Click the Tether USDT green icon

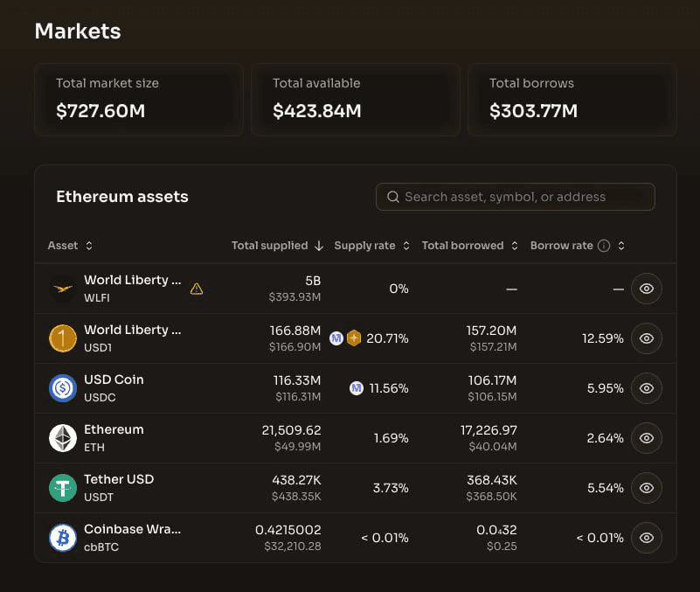click(63, 488)
